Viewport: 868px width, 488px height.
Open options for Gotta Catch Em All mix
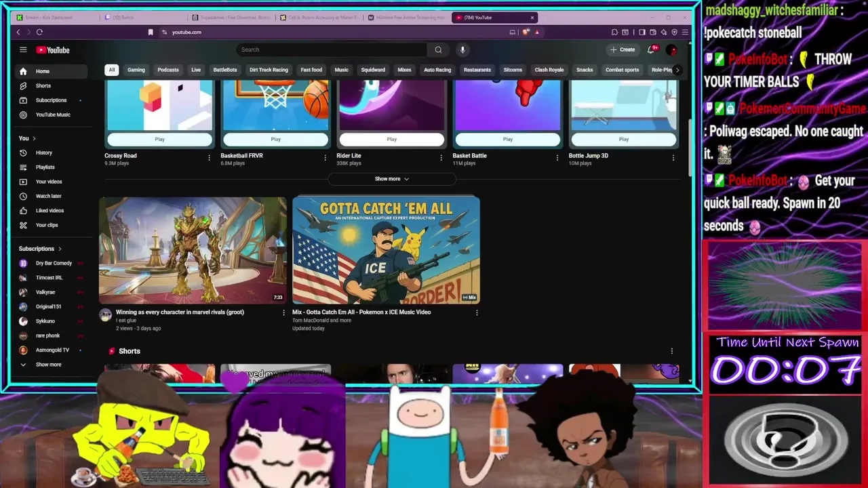[x=477, y=312]
